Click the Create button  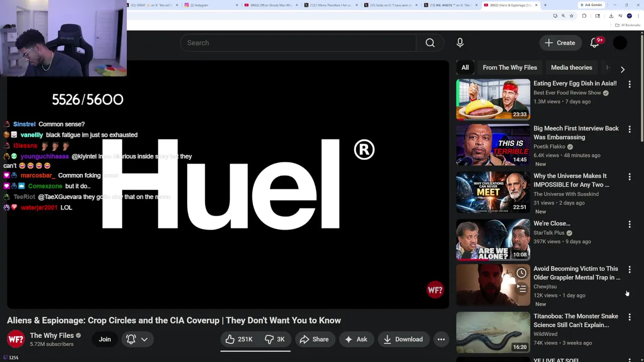[x=560, y=43]
